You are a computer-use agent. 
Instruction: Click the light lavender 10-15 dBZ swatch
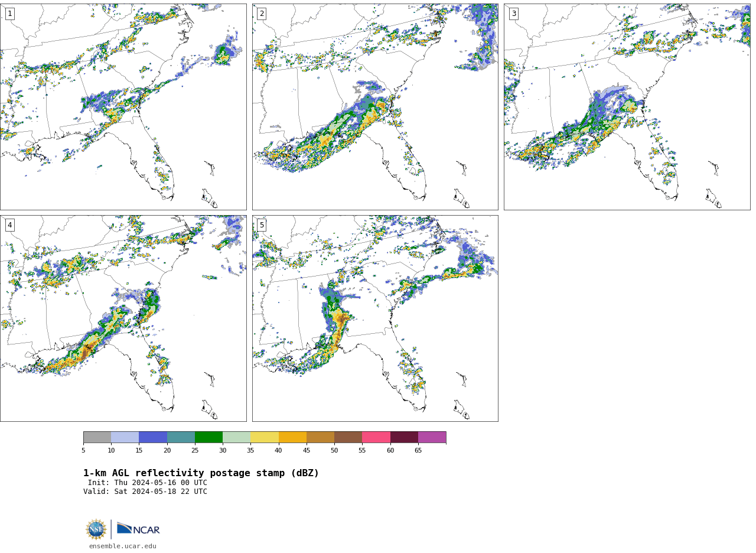click(125, 437)
